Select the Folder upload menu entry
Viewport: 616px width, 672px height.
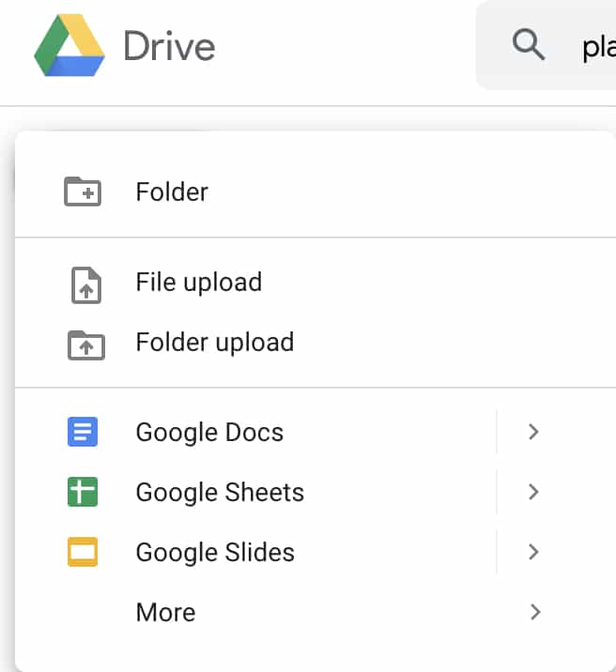(x=316, y=343)
